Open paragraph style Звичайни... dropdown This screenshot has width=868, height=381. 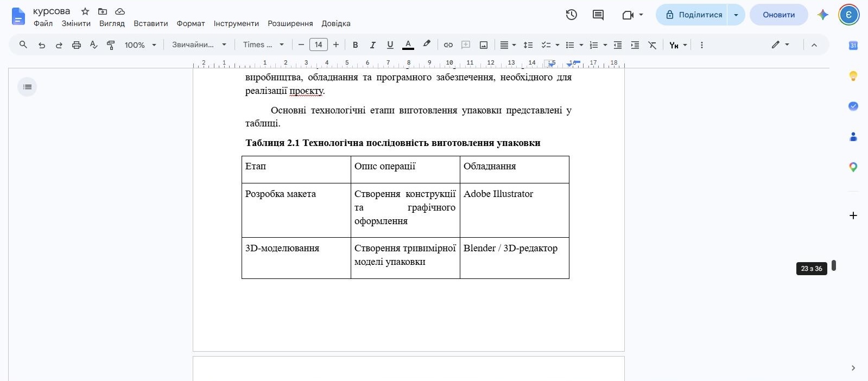click(x=199, y=45)
